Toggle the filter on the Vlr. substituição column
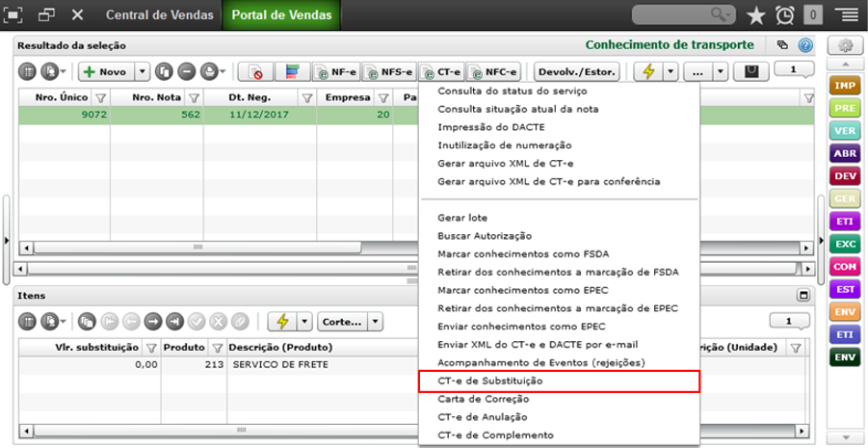Image resolution: width=868 pixels, height=448 pixels. point(151,348)
